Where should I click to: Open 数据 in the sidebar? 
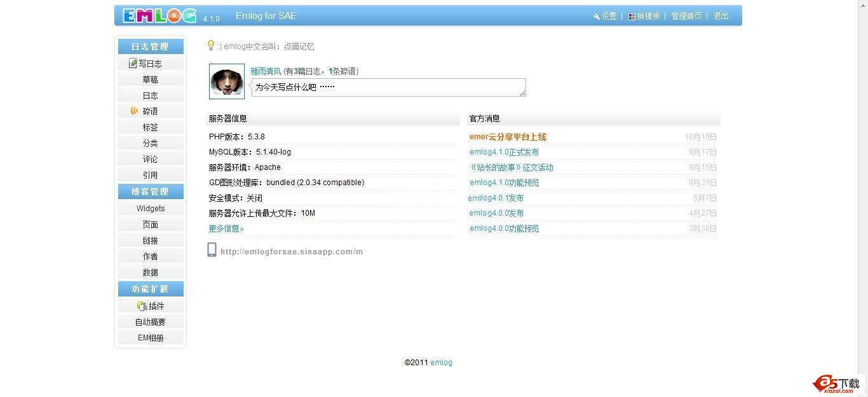151,272
